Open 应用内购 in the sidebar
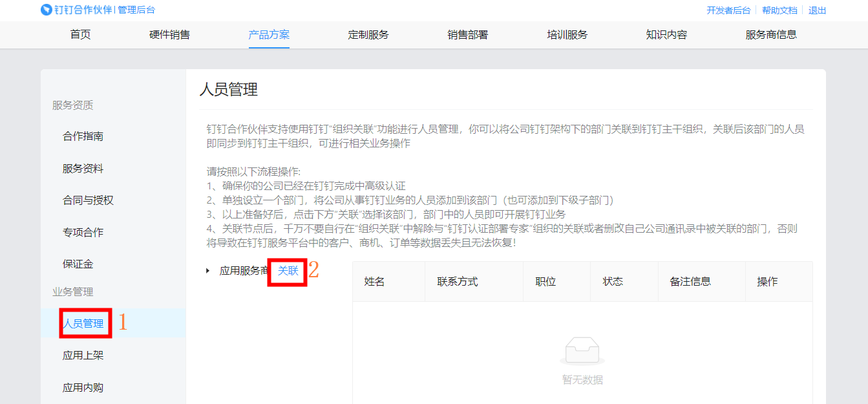This screenshot has width=868, height=404. (x=83, y=388)
